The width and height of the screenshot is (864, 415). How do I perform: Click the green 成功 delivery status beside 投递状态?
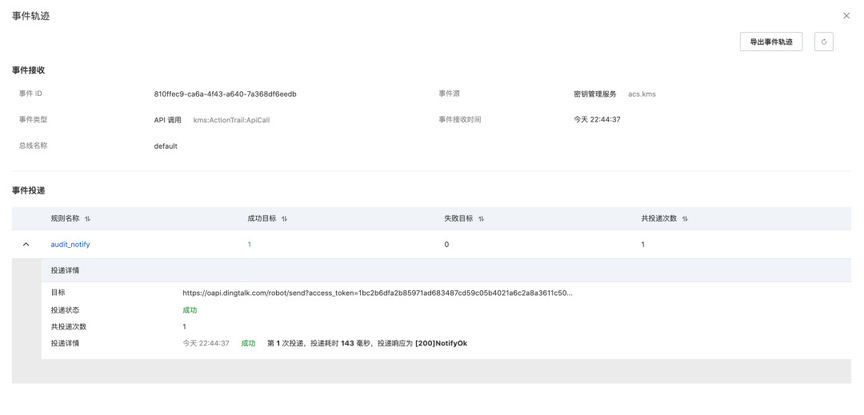(x=190, y=310)
